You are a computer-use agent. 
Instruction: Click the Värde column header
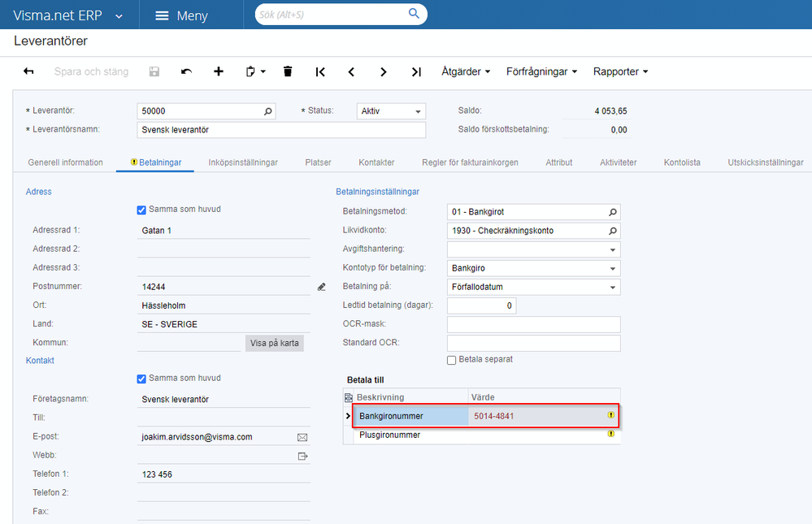tap(544, 397)
